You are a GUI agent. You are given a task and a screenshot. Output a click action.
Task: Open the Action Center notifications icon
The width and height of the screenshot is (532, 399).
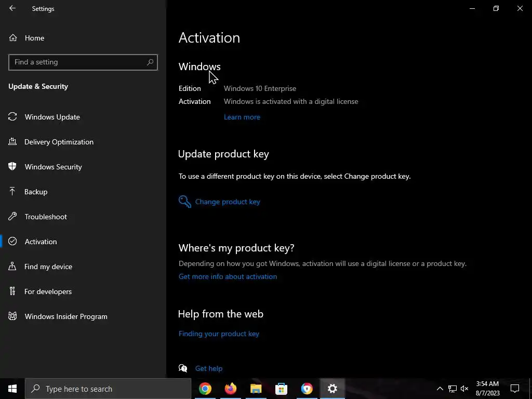515,389
